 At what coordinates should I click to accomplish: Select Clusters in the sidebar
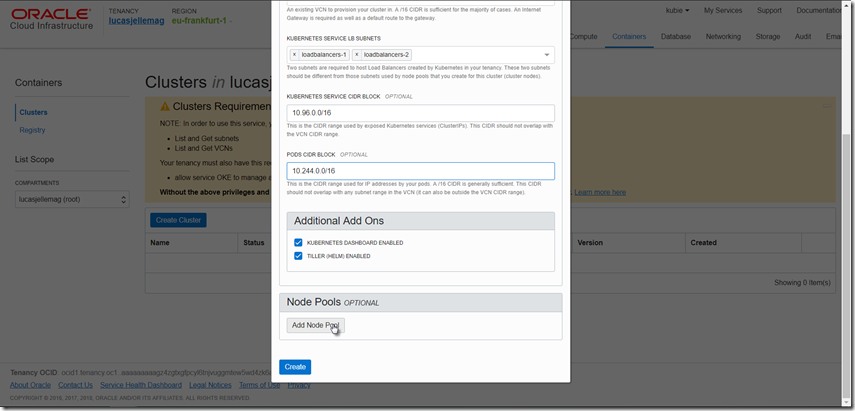point(33,112)
